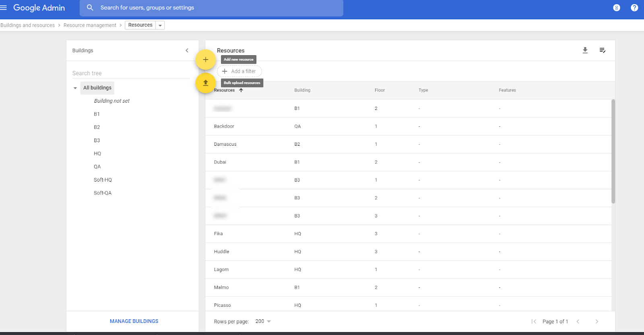Open the manage columns icon
Screen dimensions: 644x335
click(602, 50)
